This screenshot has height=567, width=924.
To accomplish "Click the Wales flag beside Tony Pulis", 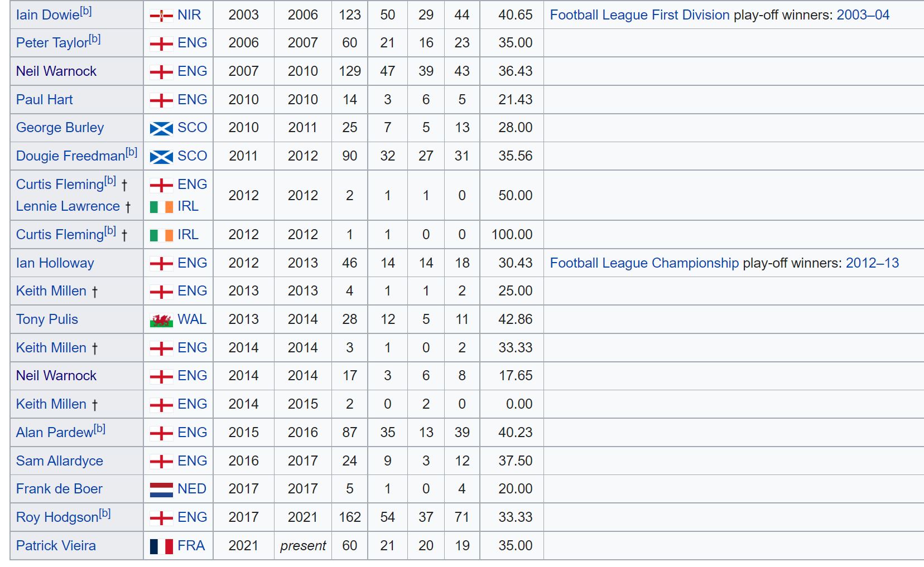I will point(161,320).
